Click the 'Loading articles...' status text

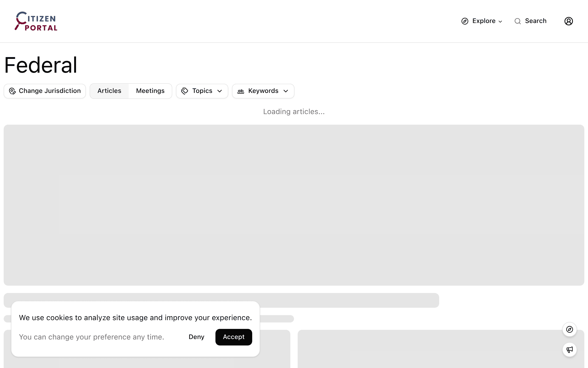tap(294, 112)
